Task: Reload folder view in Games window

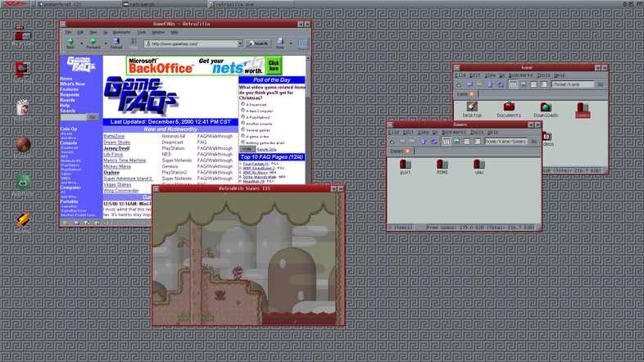Action: click(433, 142)
